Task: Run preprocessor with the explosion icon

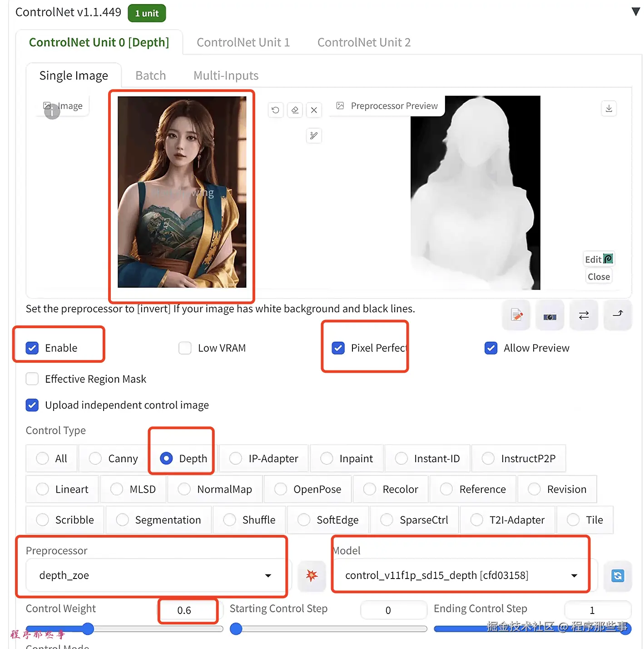Action: point(312,575)
